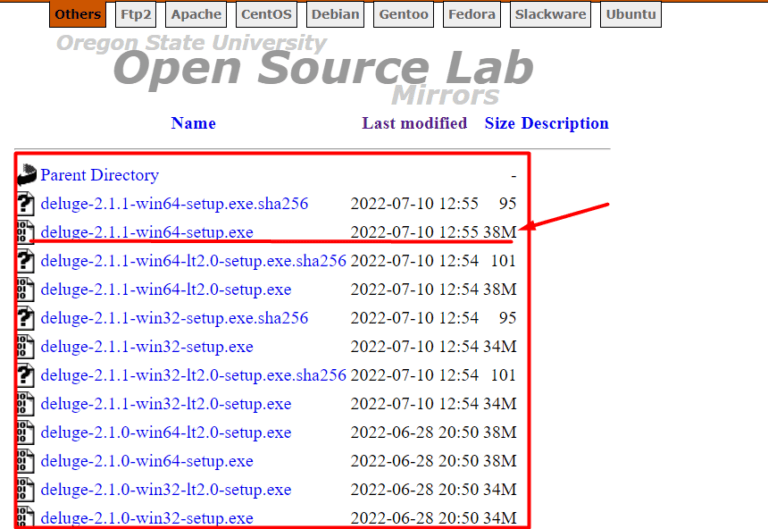Select the Ubuntu tab

[x=631, y=14]
